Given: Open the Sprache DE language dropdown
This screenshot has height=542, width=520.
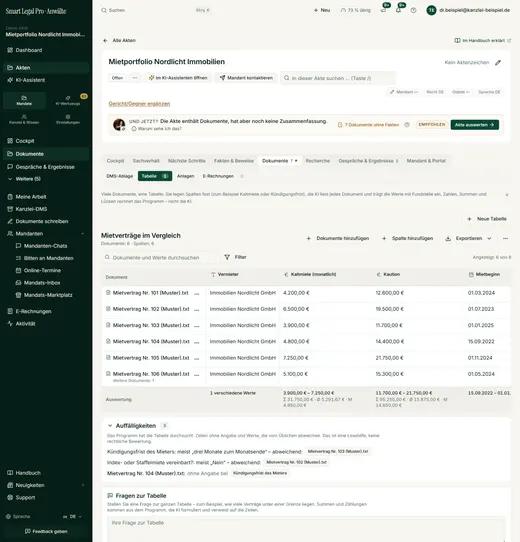Looking at the screenshot, I should tap(73, 517).
